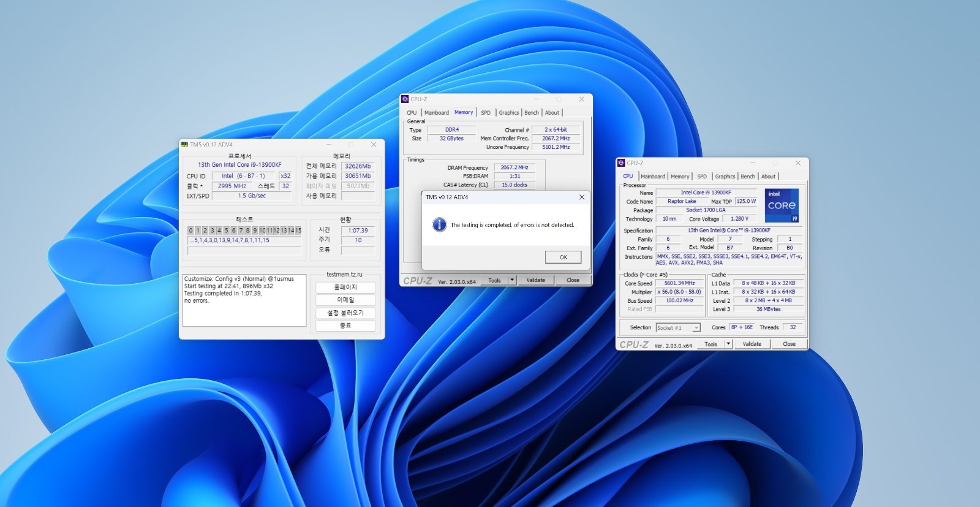Click the 36 MBytes Level 3 cache value
This screenshot has height=507, width=980.
tap(768, 309)
